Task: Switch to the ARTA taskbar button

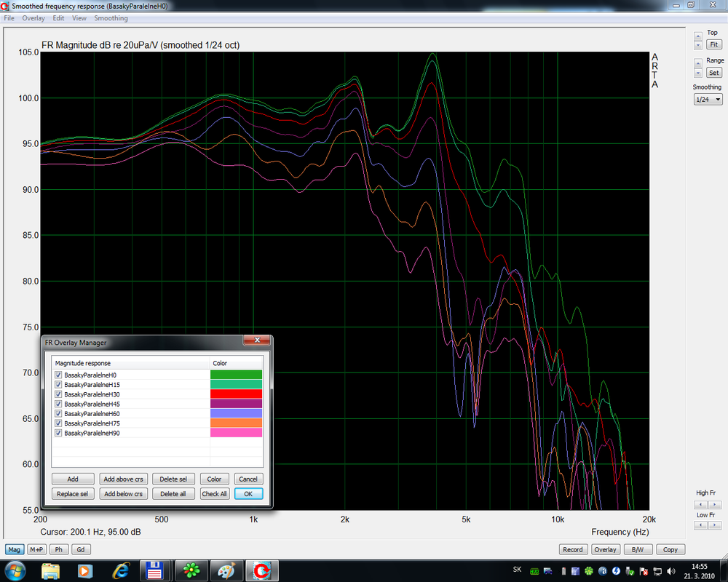Action: point(262,571)
